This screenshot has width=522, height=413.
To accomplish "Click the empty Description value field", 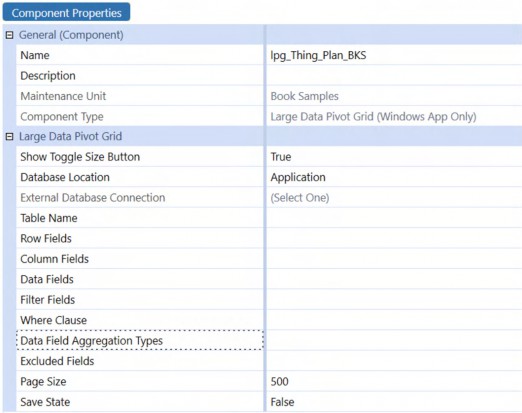I will tap(394, 75).
